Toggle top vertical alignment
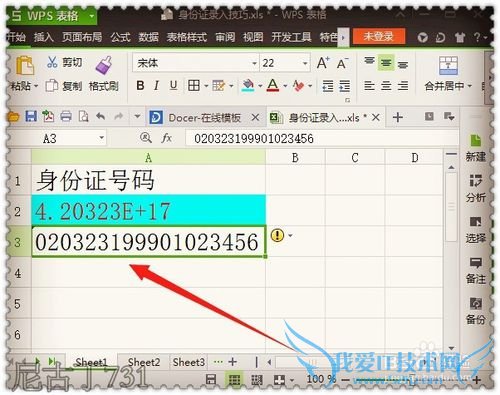This screenshot has height=395, width=500. pos(369,62)
